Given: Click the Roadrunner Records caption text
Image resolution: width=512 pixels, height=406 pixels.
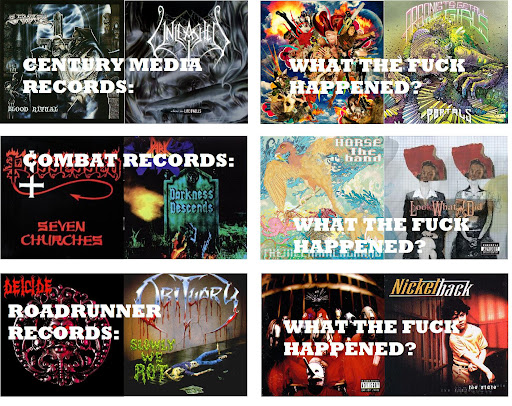Looking at the screenshot, I should click(84, 322).
